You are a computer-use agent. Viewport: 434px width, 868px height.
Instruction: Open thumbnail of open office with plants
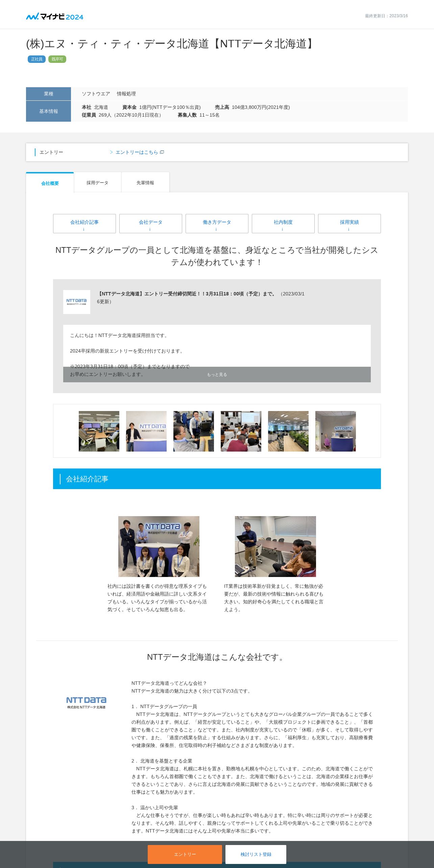(288, 431)
